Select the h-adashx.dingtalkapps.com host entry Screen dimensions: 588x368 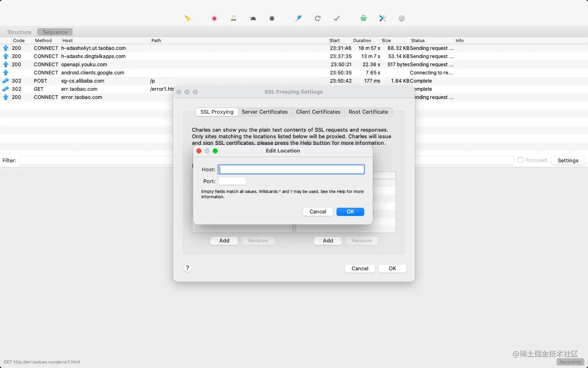click(x=93, y=56)
